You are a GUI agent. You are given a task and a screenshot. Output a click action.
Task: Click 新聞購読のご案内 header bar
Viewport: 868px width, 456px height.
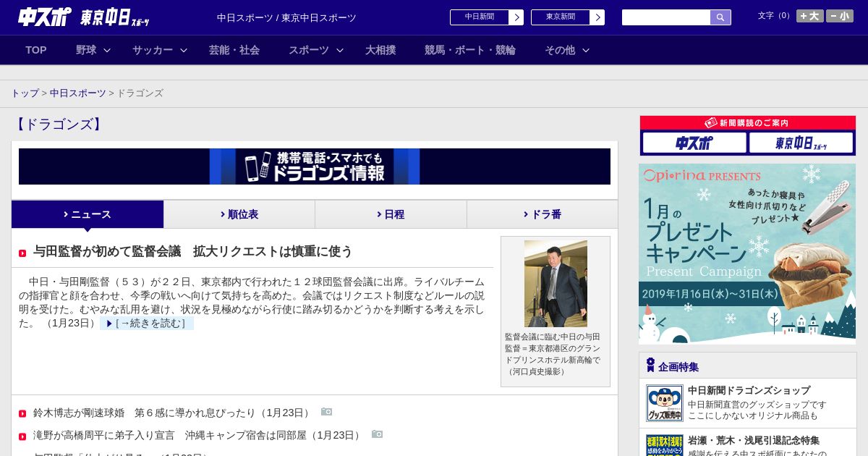[x=748, y=123]
